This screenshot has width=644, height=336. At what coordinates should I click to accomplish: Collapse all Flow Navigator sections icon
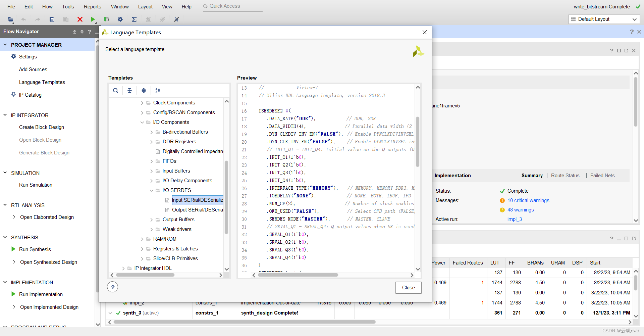[x=74, y=32]
